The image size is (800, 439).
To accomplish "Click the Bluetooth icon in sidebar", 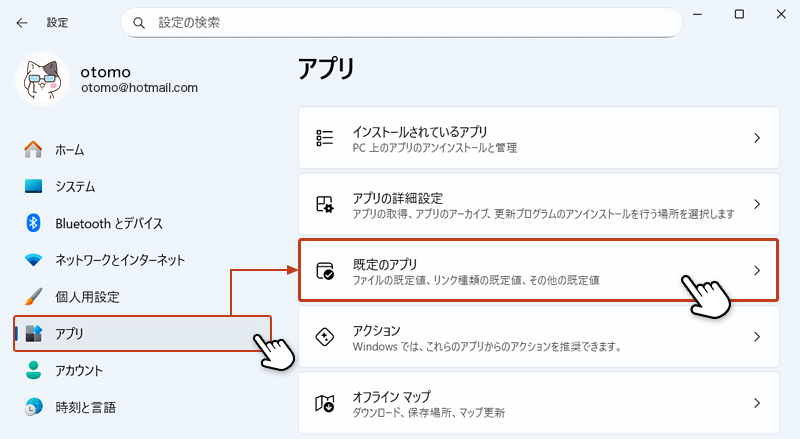I will pos(33,223).
